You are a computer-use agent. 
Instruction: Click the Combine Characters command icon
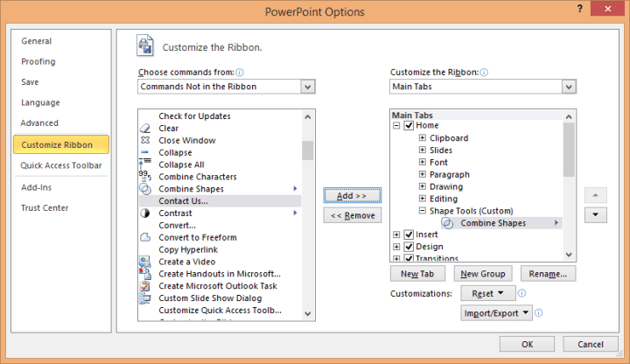point(145,176)
